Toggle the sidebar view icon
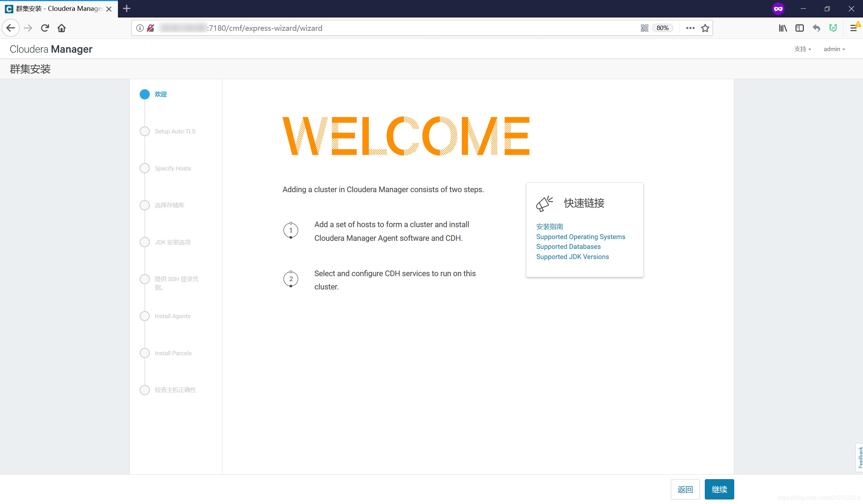Viewport: 863px width, 504px height. coord(799,28)
